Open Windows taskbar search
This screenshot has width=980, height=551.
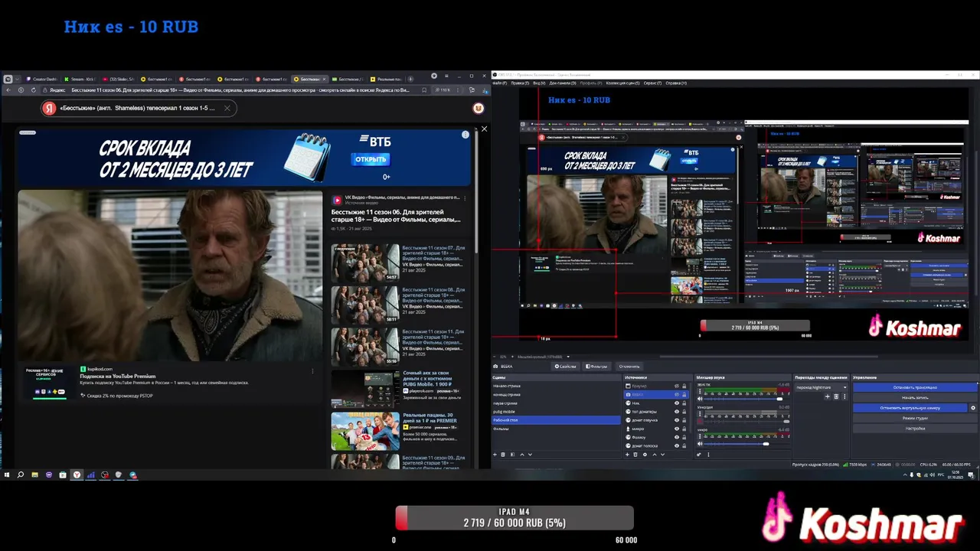point(20,474)
